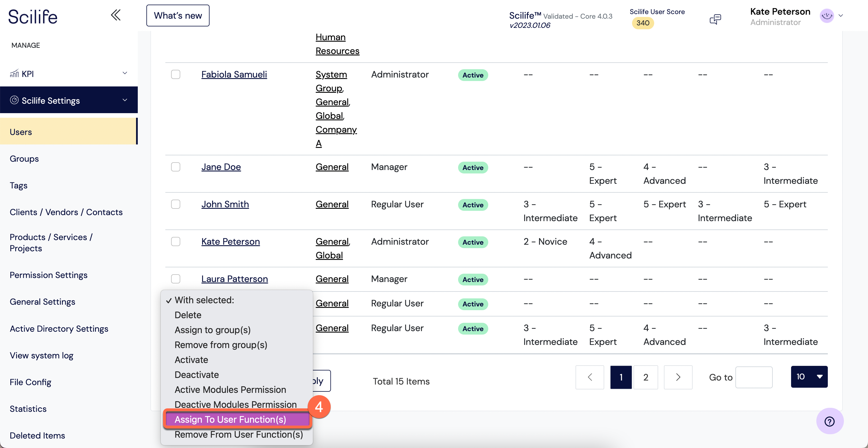Open Users in sidebar
The height and width of the screenshot is (448, 868).
click(68, 132)
